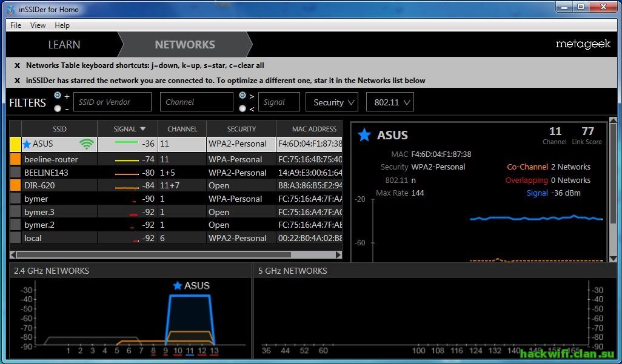
Task: Click Overlapping 0 Networks in details panel
Action: coord(548,180)
